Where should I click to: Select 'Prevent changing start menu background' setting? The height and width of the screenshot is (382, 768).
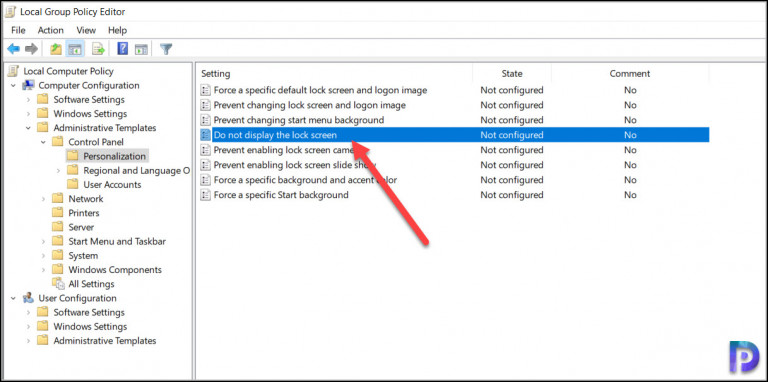299,120
